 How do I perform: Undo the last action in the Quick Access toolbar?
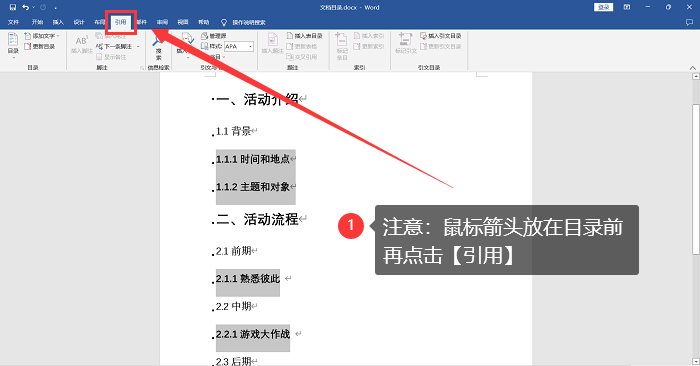point(25,7)
